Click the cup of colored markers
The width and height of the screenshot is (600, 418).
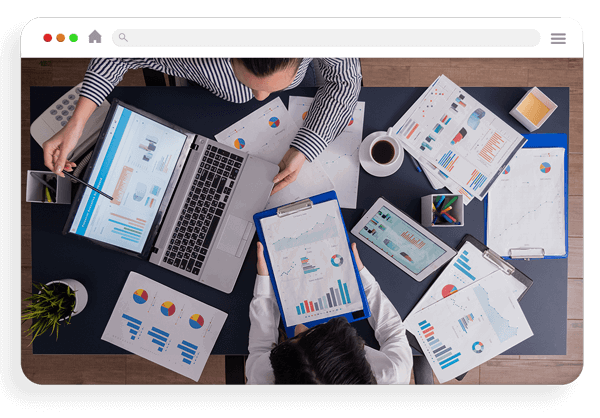point(442,210)
